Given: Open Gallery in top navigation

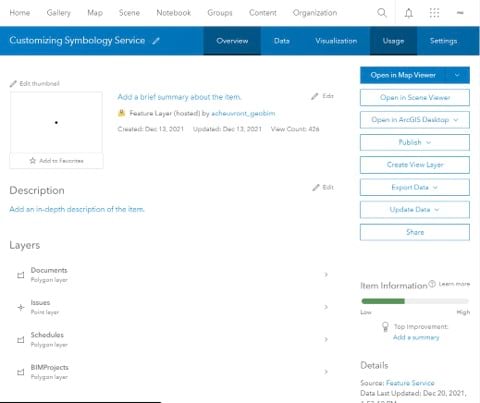Looking at the screenshot, I should (x=59, y=13).
